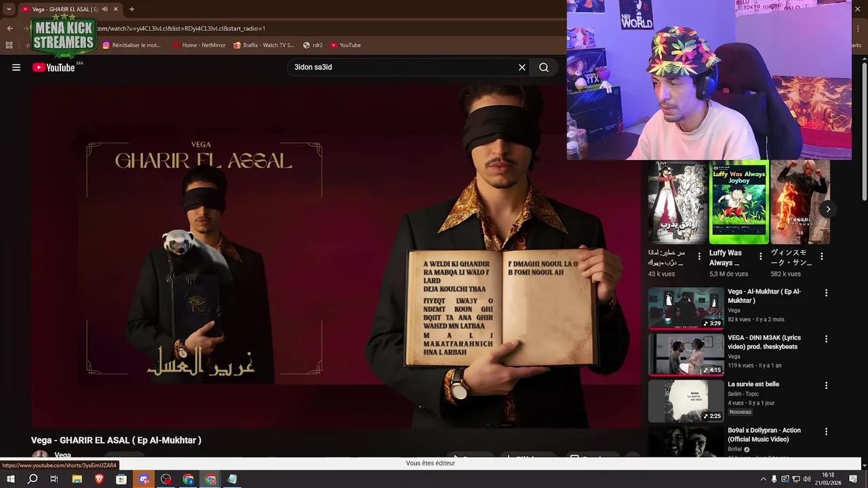Open the Arabic-titled Short with 43 k vues
Screen dimensions: 868x488
click(x=677, y=202)
